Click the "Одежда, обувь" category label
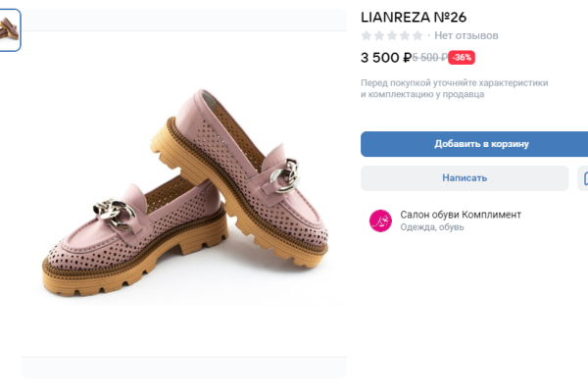The width and height of the screenshot is (588, 392). coord(432,227)
